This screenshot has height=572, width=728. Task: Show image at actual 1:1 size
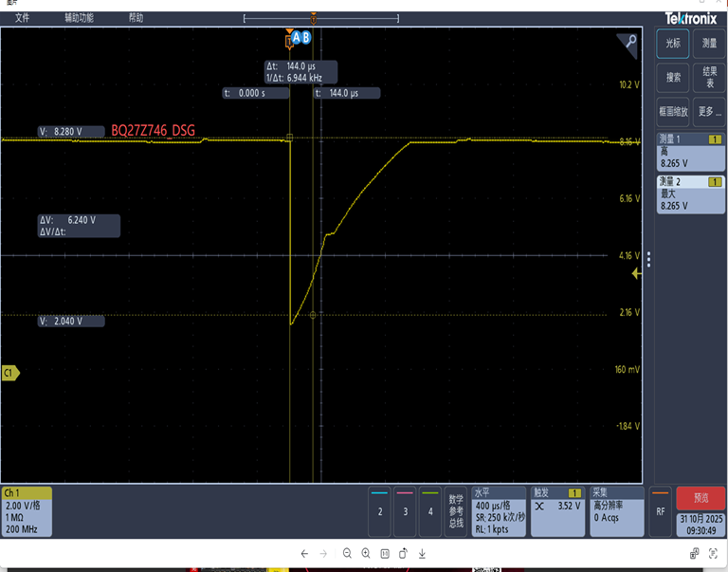pos(385,553)
